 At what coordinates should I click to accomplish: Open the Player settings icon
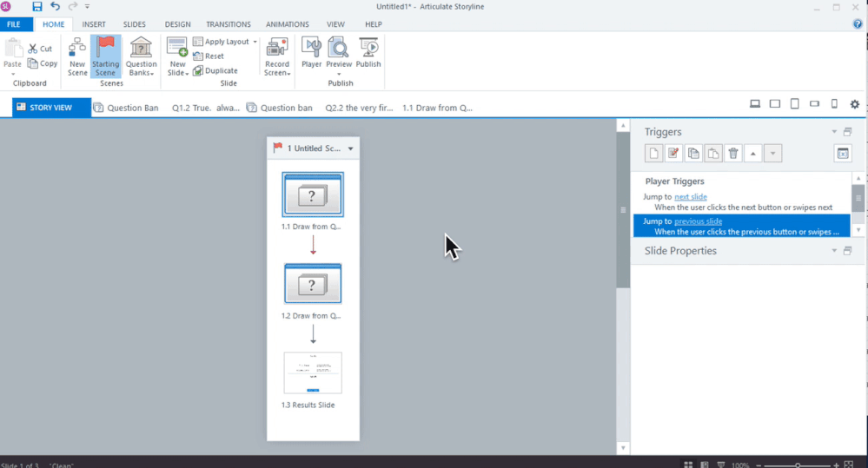(311, 52)
